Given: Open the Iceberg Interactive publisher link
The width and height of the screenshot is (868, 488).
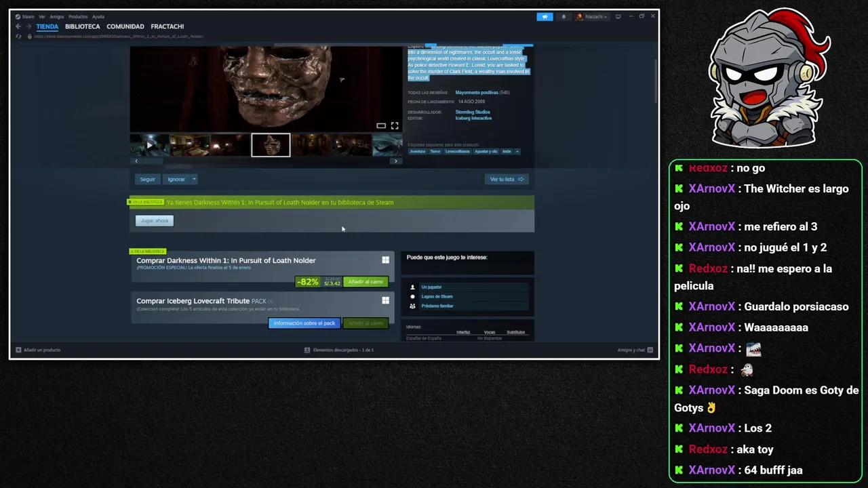Looking at the screenshot, I should click(x=473, y=118).
